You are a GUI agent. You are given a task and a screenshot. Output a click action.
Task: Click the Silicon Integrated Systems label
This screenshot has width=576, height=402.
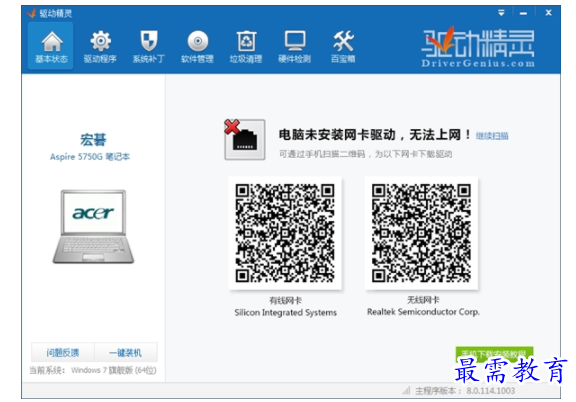pos(285,313)
